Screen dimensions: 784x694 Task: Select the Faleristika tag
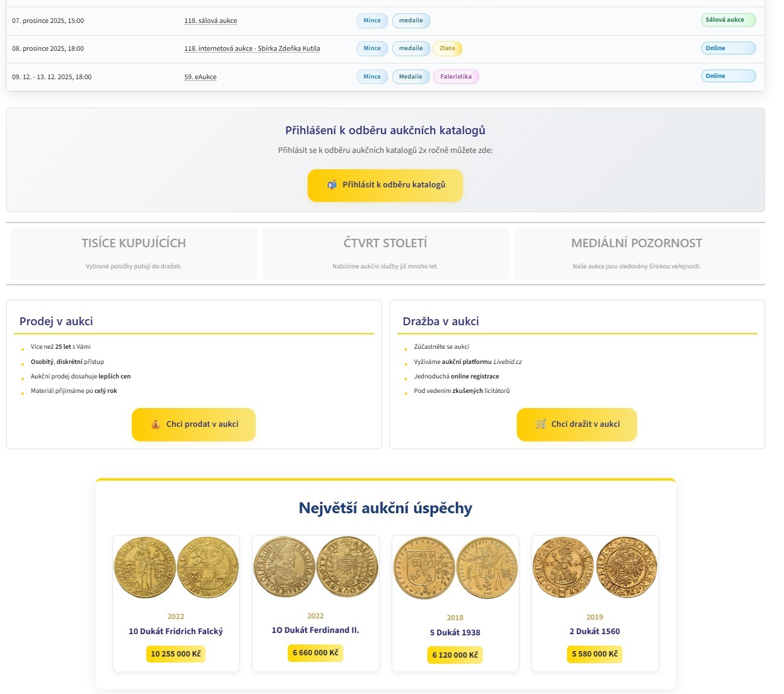click(x=456, y=77)
